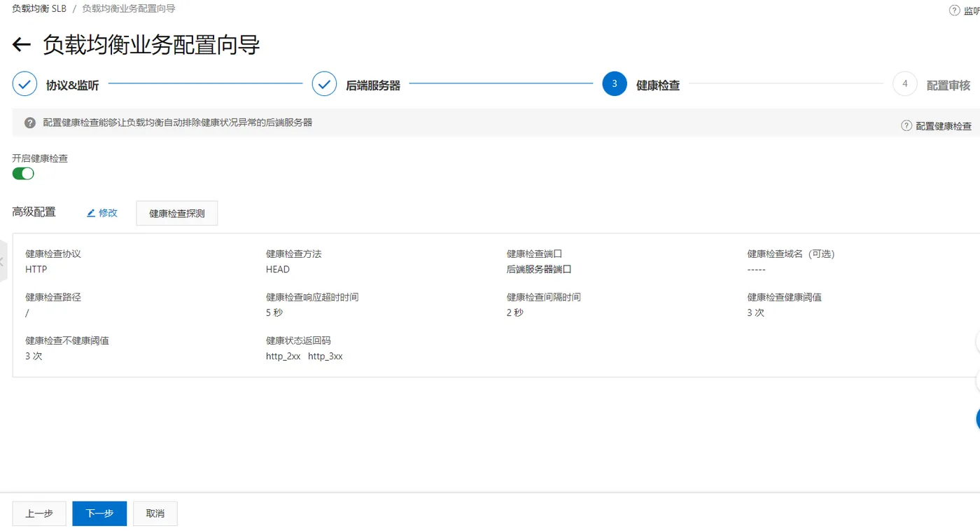
Task: Click 修改 to edit advanced configuration
Action: [x=108, y=213]
